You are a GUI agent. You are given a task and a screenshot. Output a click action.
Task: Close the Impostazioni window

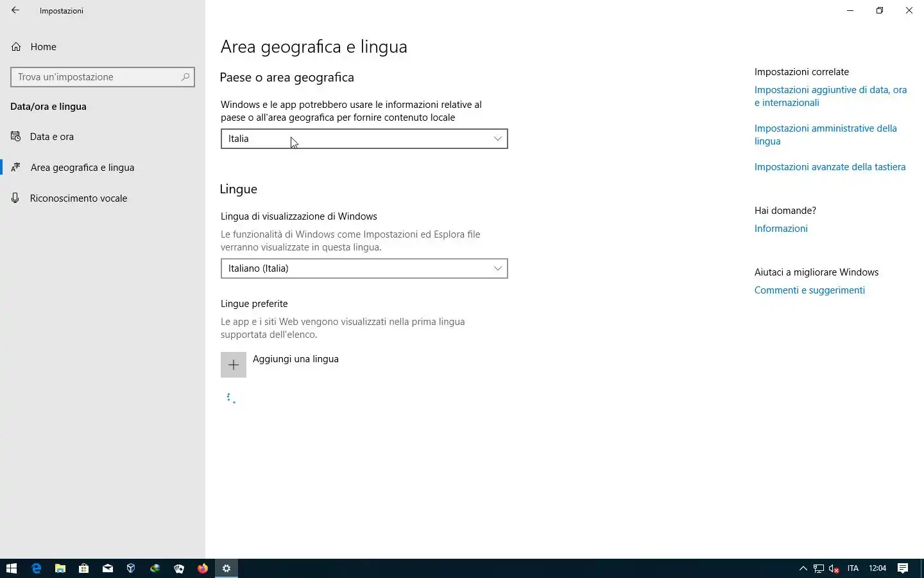[x=909, y=10]
